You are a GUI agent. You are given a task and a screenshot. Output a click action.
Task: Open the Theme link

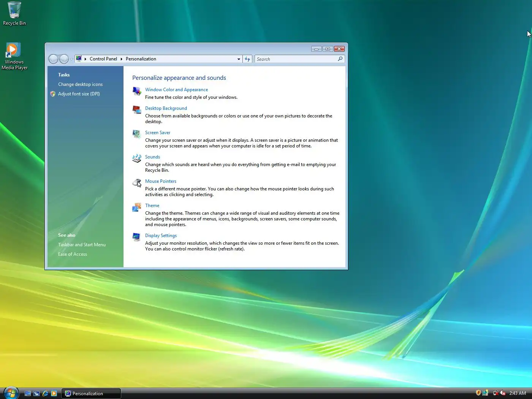pyautogui.click(x=152, y=206)
